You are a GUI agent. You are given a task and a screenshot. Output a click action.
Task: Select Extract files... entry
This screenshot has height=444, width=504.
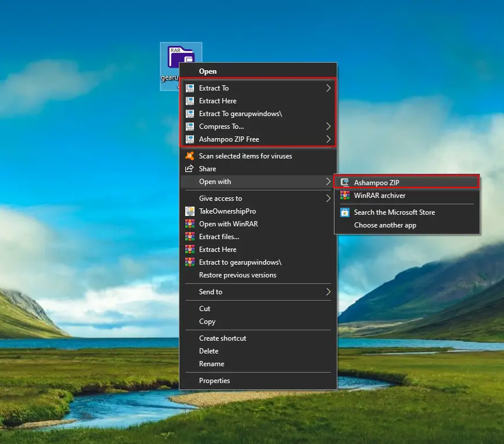(x=258, y=237)
